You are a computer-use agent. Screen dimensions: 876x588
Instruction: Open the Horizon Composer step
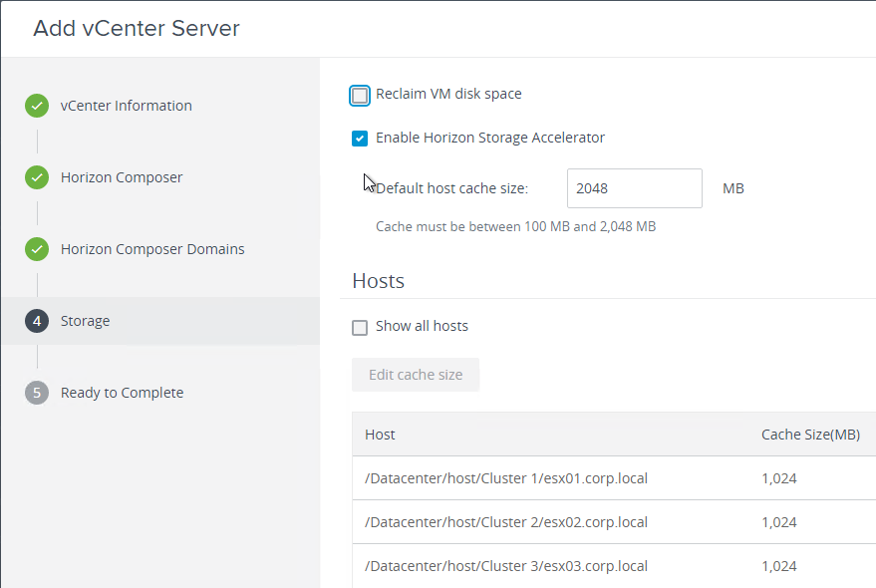pos(122,177)
